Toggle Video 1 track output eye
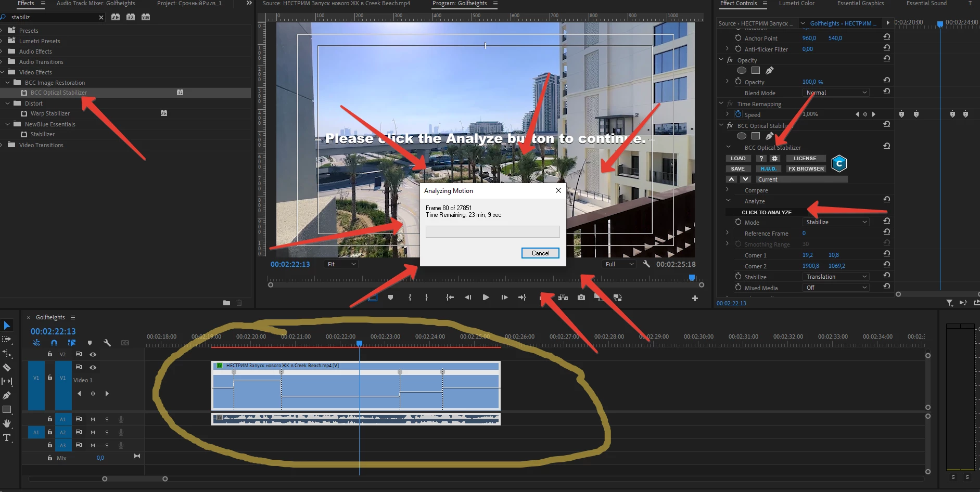This screenshot has width=980, height=492. (x=93, y=367)
